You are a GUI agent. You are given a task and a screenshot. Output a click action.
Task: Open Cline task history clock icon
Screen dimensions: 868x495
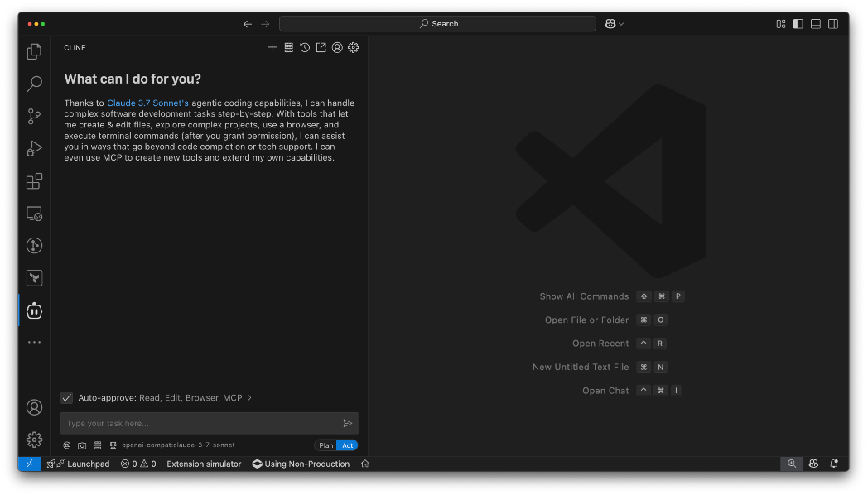pos(305,48)
